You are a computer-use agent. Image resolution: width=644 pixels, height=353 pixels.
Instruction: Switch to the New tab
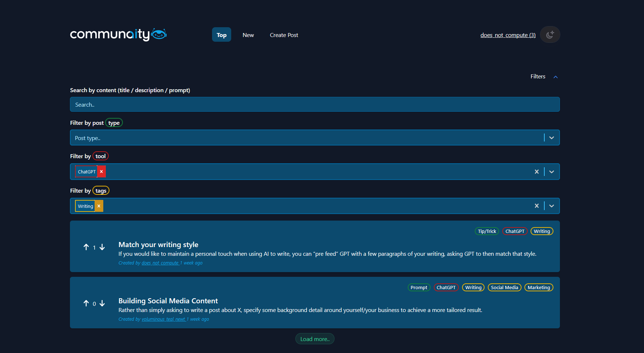tap(248, 35)
